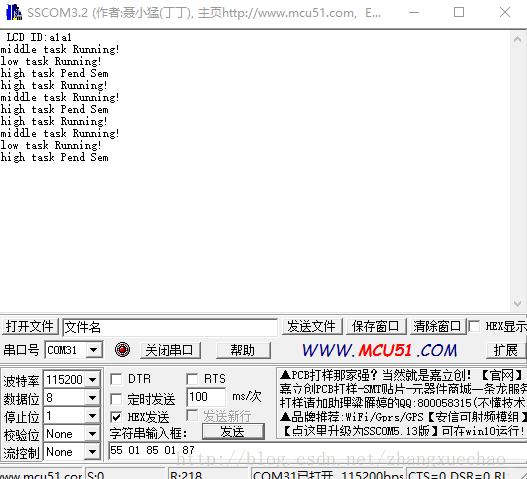This screenshot has height=479, width=527.
Task: Click the SSCOM5.13 upgrade notice text
Action: (404, 431)
